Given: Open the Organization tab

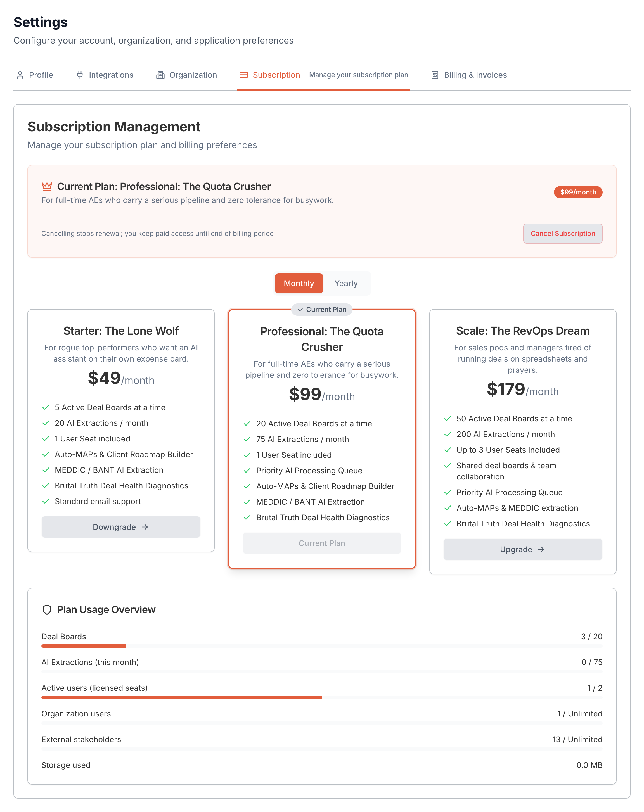Looking at the screenshot, I should point(186,75).
